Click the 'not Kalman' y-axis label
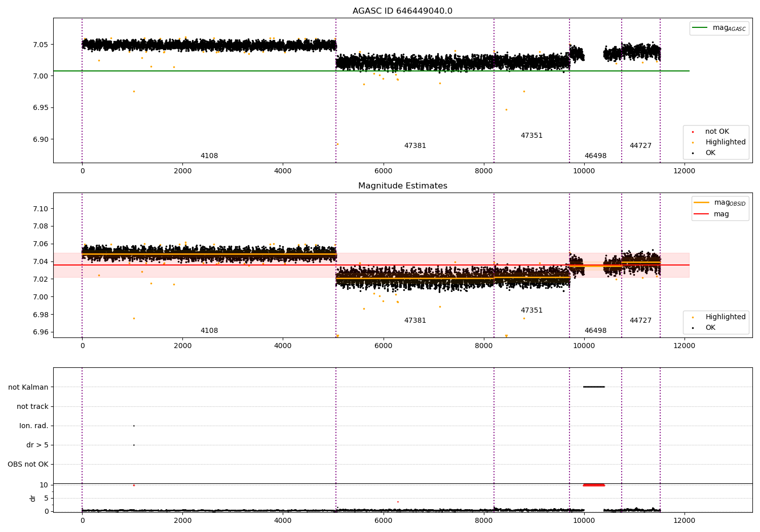The image size is (760, 532). (28, 388)
